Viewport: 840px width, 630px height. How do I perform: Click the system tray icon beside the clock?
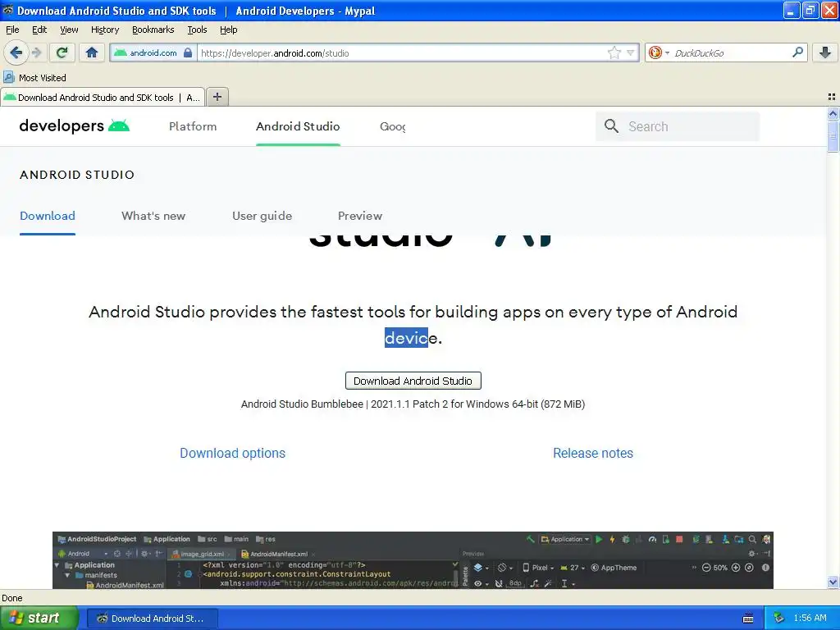tap(778, 618)
